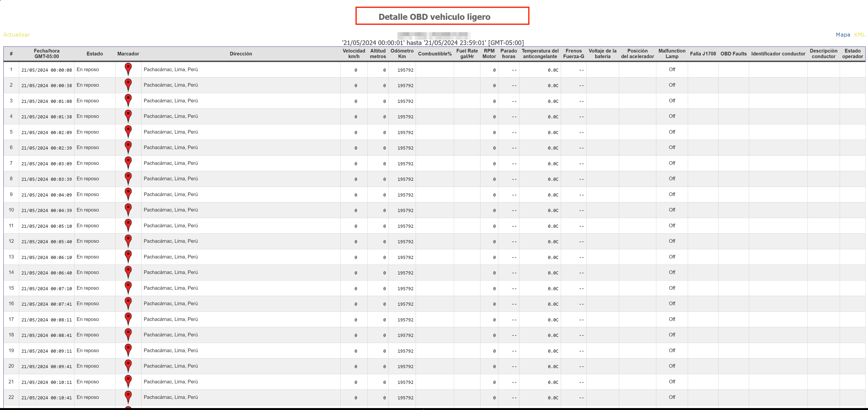
Task: Open map marker in row 12
Action: pyautogui.click(x=128, y=240)
